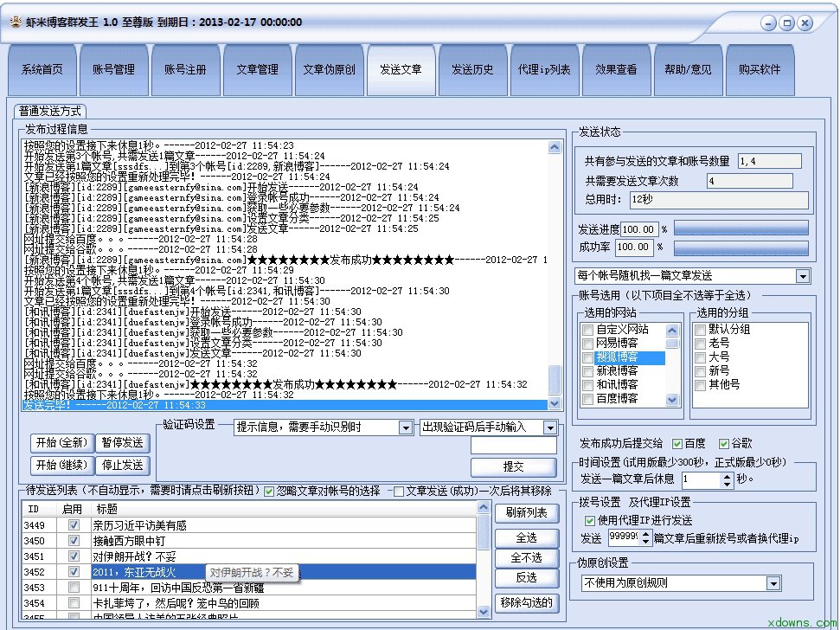The width and height of the screenshot is (840, 630).
Task: Enable the checkbox for article 3454
Action: [x=74, y=602]
